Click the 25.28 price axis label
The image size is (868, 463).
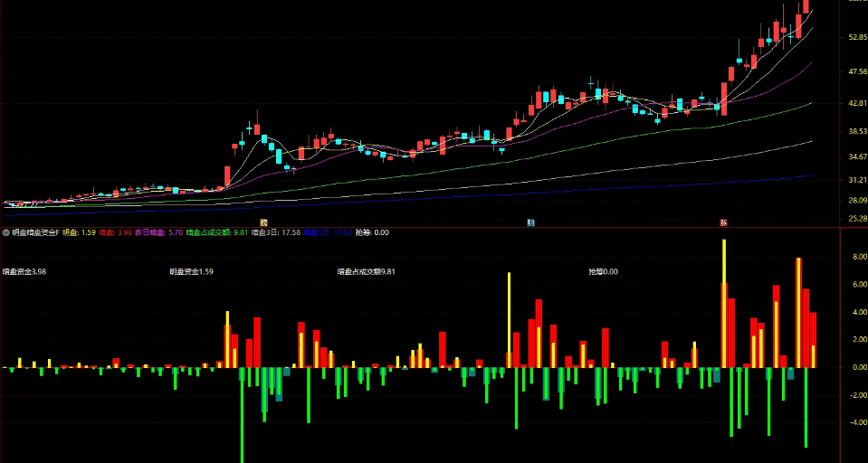pos(858,220)
